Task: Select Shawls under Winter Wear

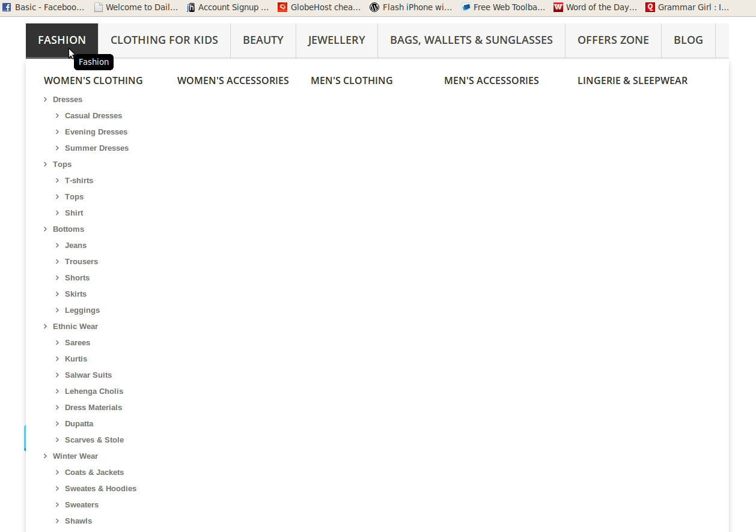Action: coord(78,521)
